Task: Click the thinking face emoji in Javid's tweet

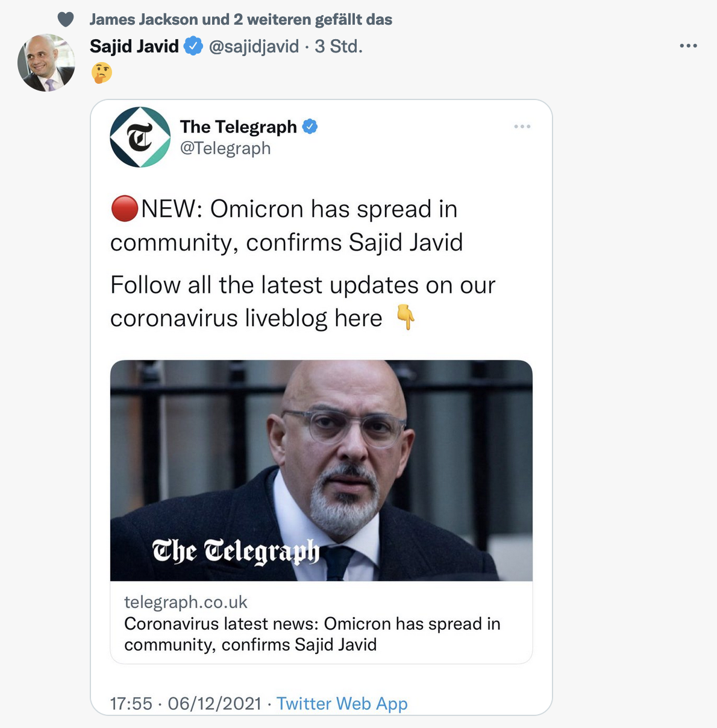Action: [101, 75]
